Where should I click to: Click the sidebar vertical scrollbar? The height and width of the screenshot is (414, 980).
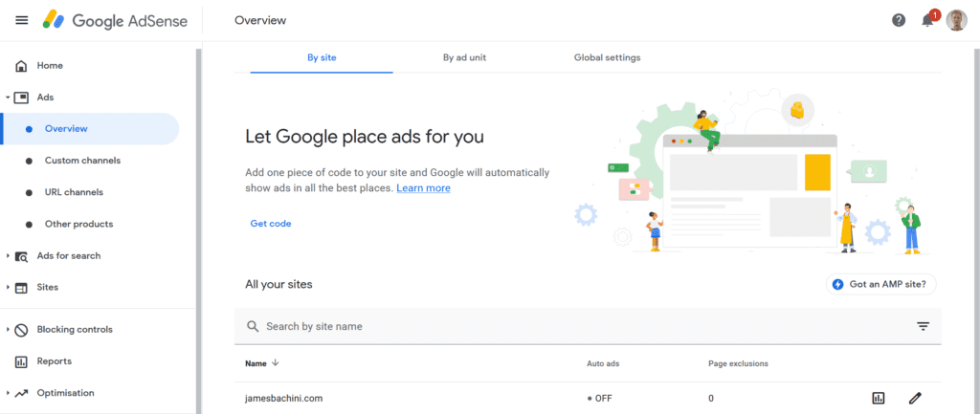pyautogui.click(x=199, y=231)
